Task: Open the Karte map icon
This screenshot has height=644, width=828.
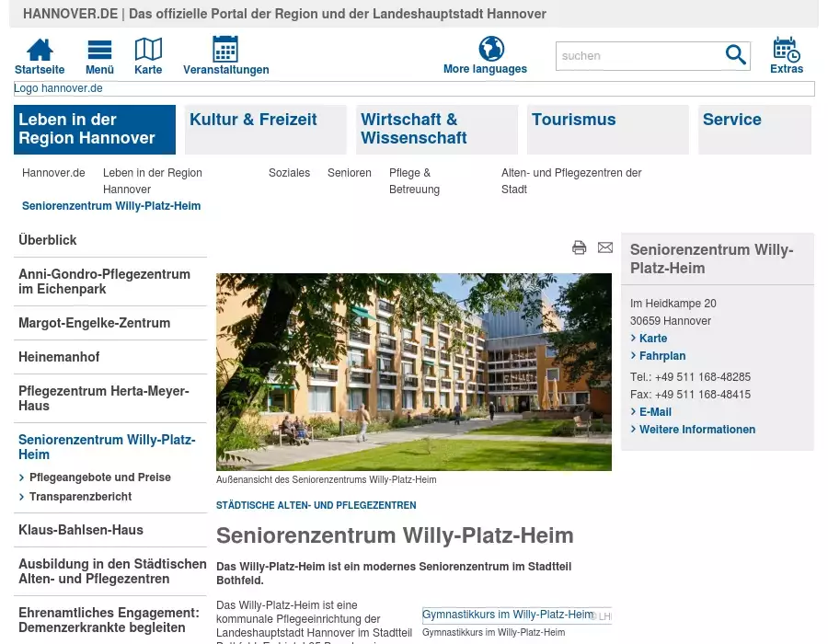Action: (x=148, y=50)
